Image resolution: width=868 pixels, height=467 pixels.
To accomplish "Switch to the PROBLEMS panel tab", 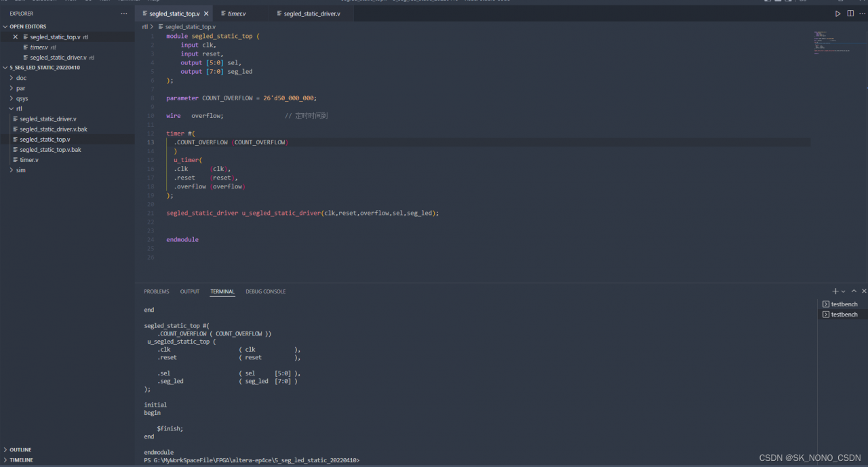I will point(156,291).
